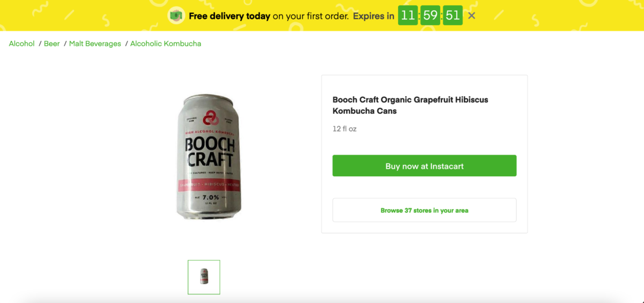The height and width of the screenshot is (303, 644).
Task: Go to the Alcohol breadcrumb
Action: (x=22, y=44)
